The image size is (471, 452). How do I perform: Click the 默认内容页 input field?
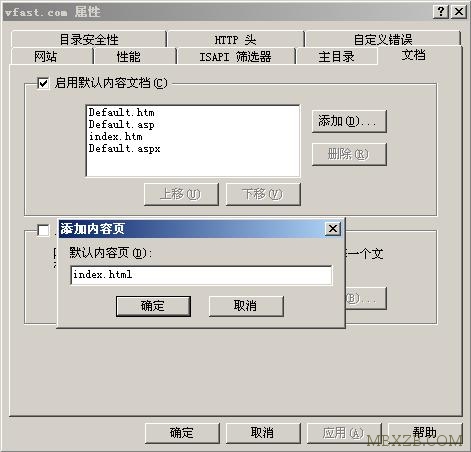click(201, 275)
